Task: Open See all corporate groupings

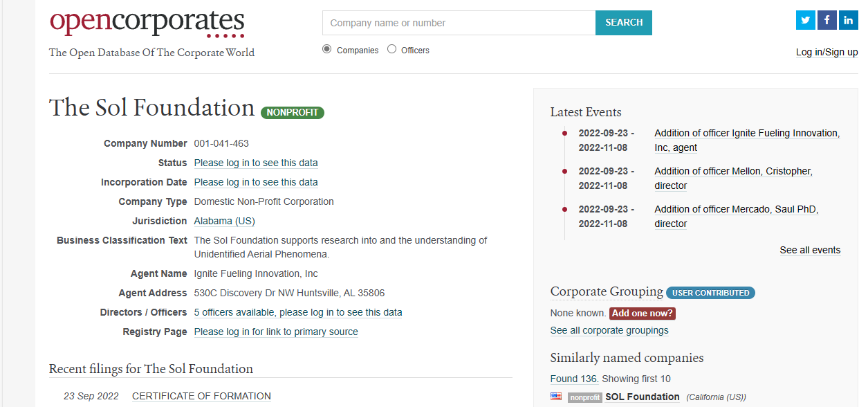Action: [x=609, y=330]
